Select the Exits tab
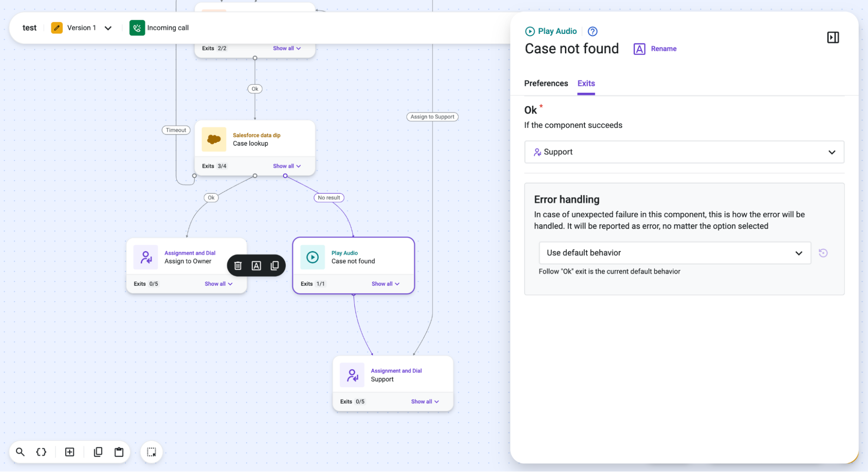Viewport: 868px width, 472px height. [x=586, y=83]
